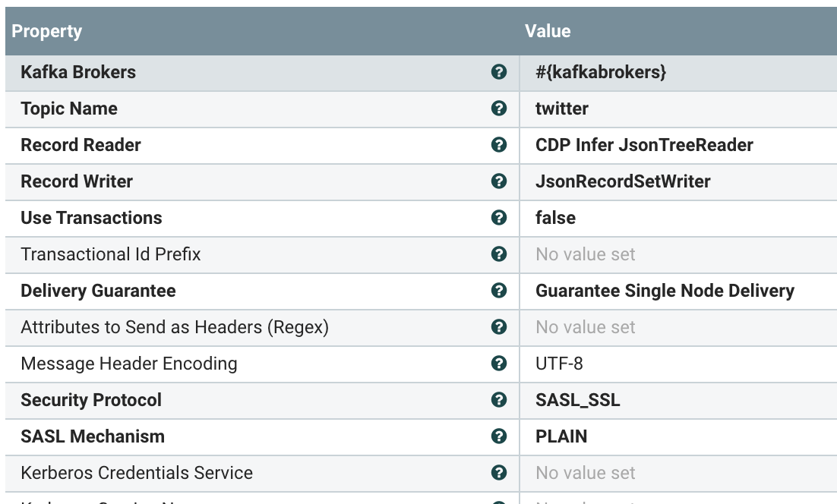This screenshot has height=504, width=837.
Task: Open the CDP Infer JsonTreeReader value
Action: pyautogui.click(x=644, y=145)
